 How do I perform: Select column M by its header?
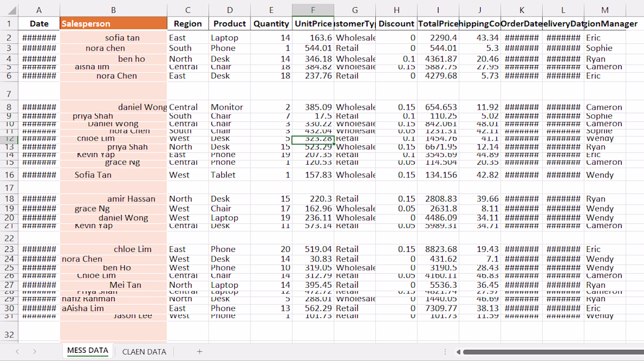tap(605, 10)
